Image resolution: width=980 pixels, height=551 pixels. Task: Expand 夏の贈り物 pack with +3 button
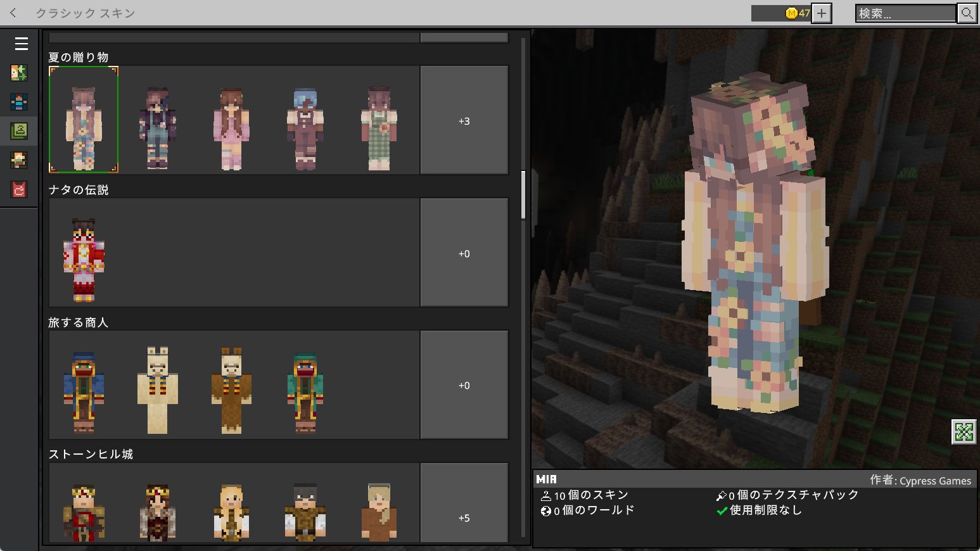[x=464, y=120]
